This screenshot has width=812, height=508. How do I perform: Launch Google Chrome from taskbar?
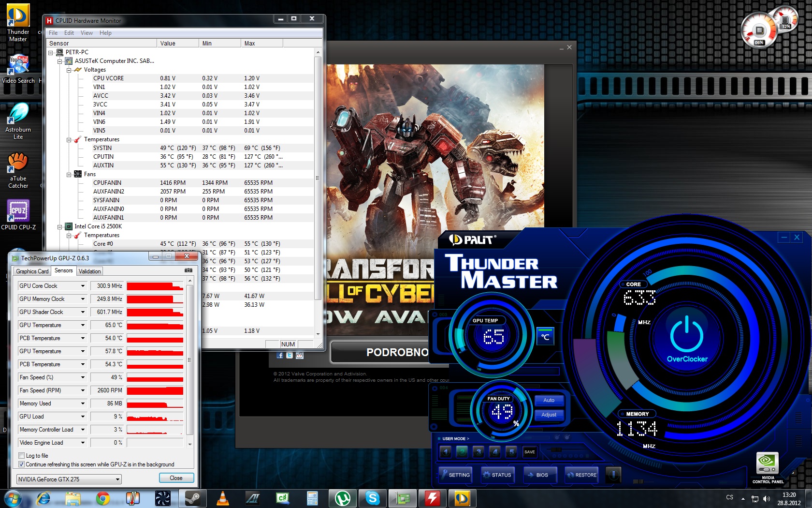102,498
